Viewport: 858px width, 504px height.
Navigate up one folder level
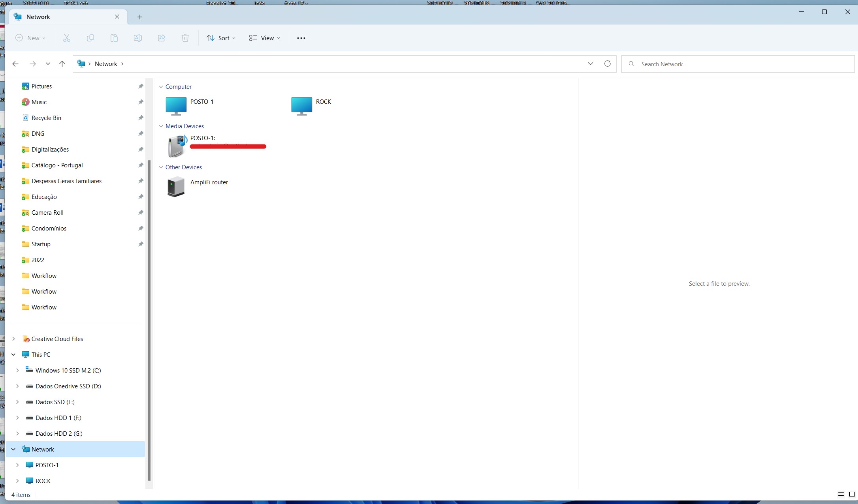click(x=62, y=64)
